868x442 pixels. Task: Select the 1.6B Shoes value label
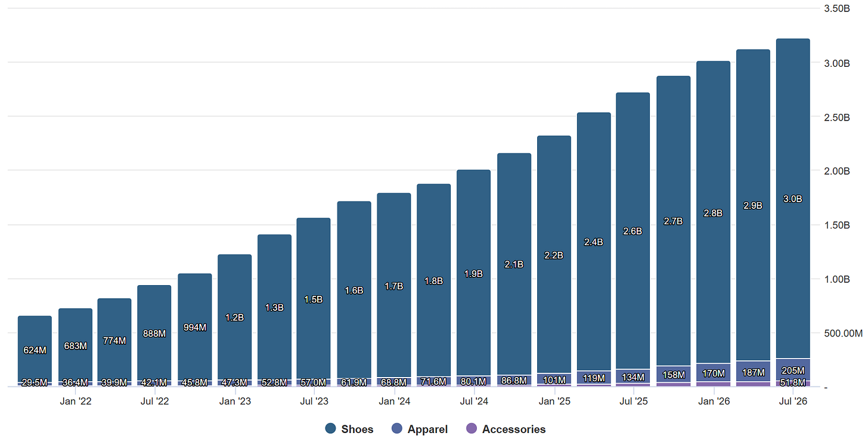(x=354, y=291)
